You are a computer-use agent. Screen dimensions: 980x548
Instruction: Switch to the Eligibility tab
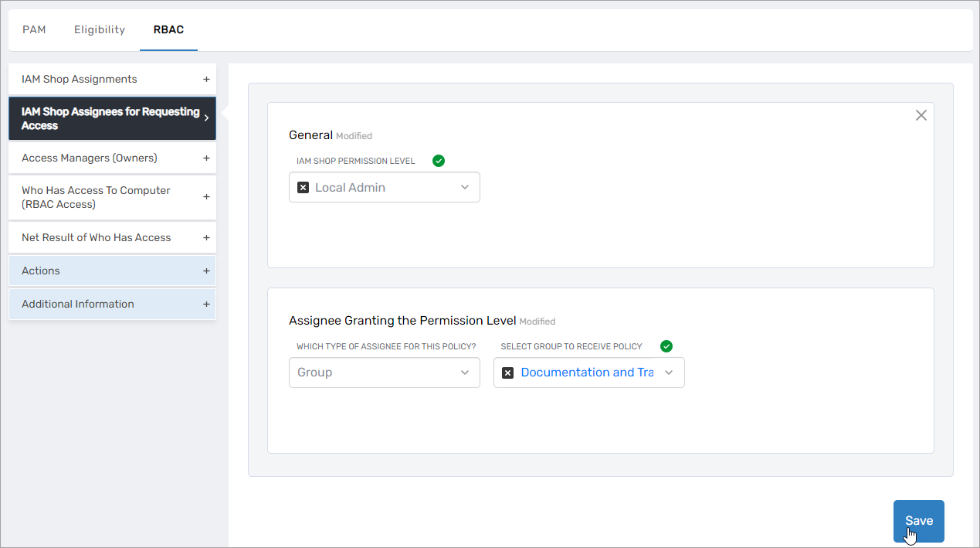click(x=100, y=29)
